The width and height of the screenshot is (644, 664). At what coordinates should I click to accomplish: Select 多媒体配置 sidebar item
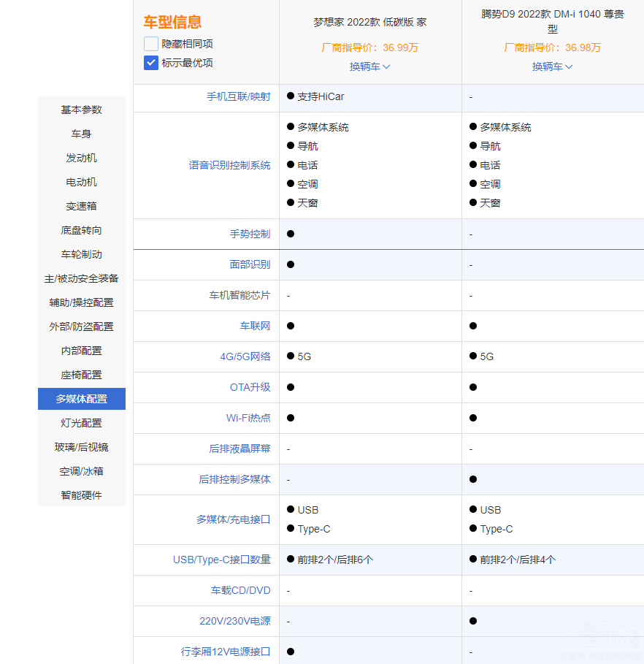[x=82, y=399]
